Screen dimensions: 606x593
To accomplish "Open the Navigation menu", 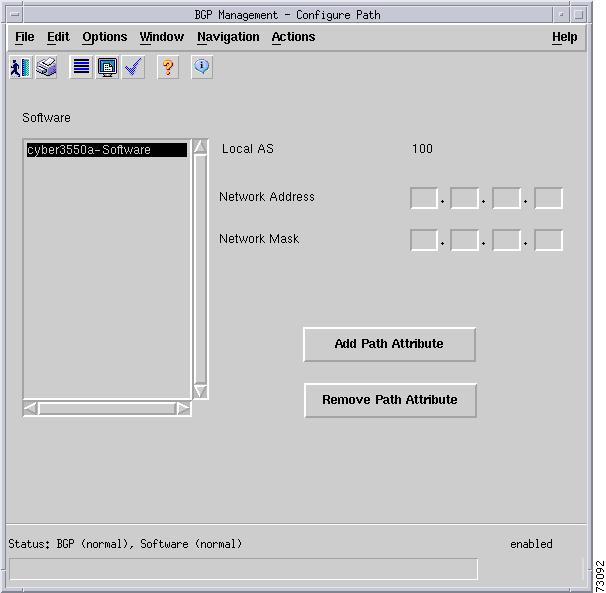I will 228,37.
